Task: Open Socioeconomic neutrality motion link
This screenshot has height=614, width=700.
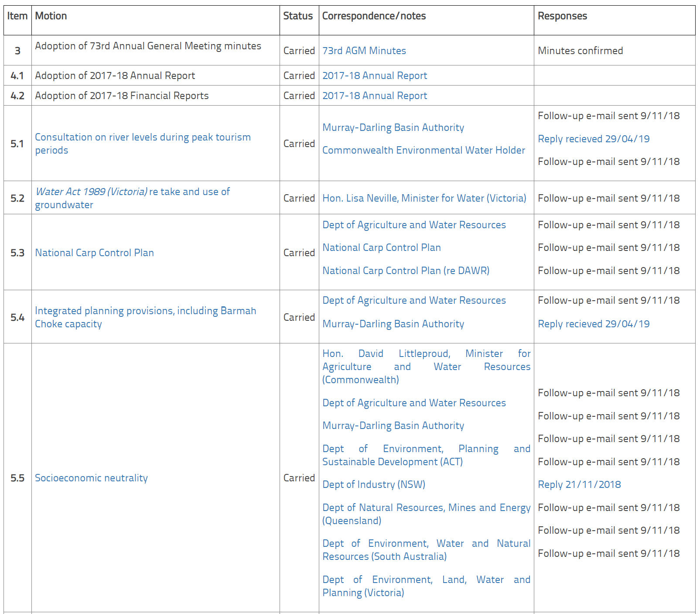Action: click(x=91, y=478)
